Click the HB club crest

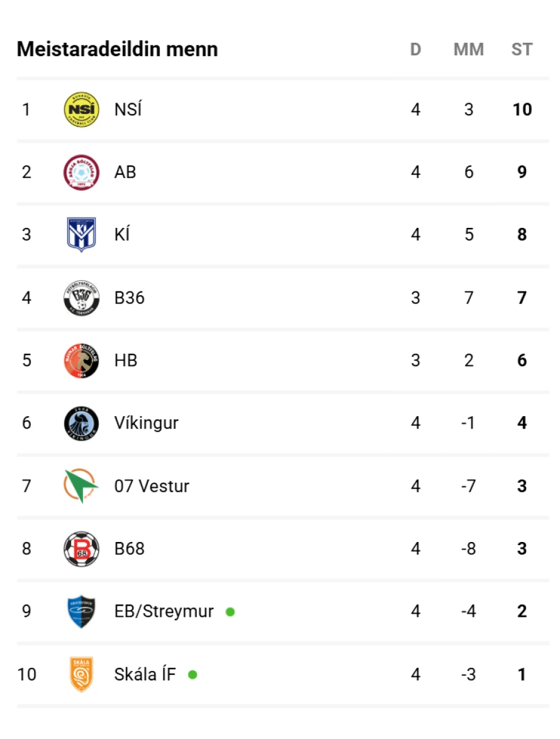pos(81,361)
